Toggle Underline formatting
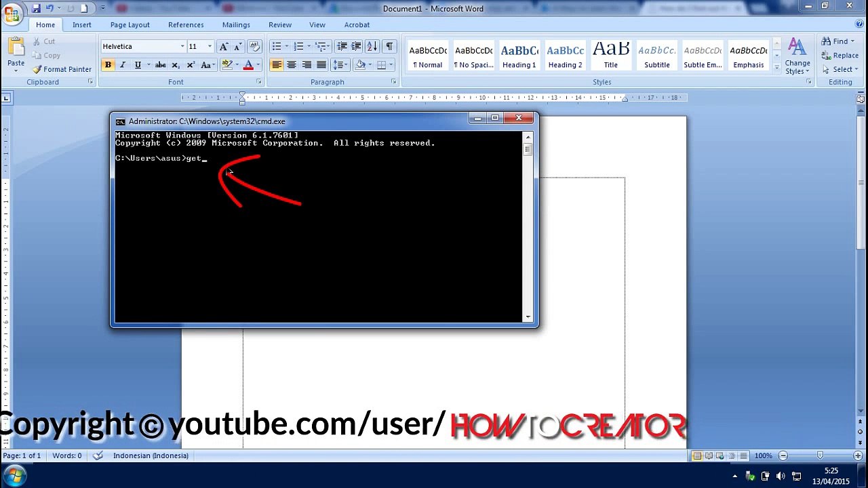The image size is (868, 488). point(138,65)
